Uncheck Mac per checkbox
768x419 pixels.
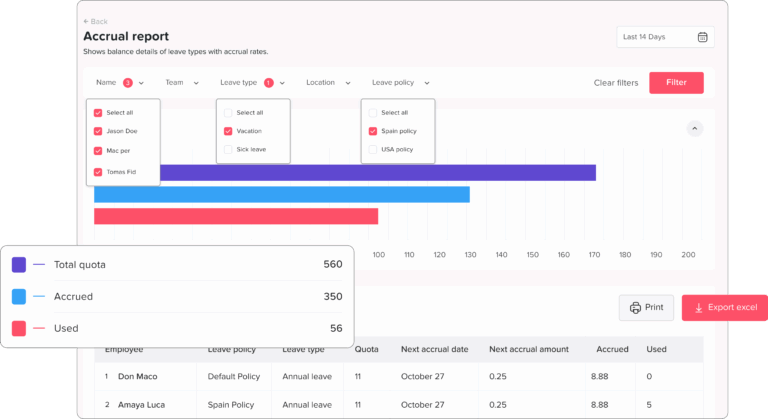click(x=98, y=151)
